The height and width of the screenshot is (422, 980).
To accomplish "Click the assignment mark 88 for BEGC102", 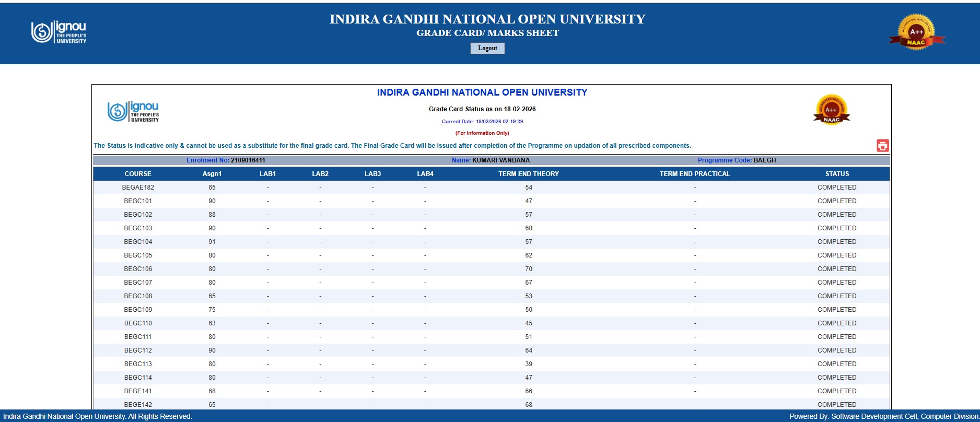I will [x=212, y=215].
